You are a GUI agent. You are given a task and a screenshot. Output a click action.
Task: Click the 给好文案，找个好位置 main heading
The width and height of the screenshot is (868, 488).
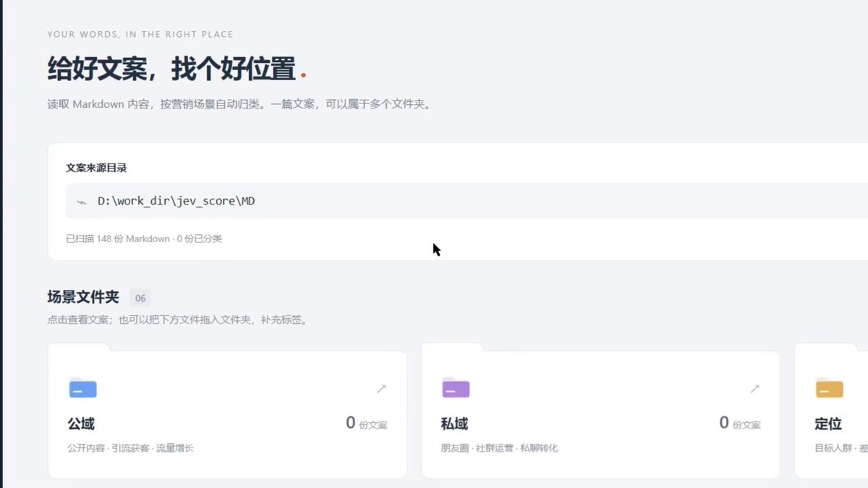point(172,70)
